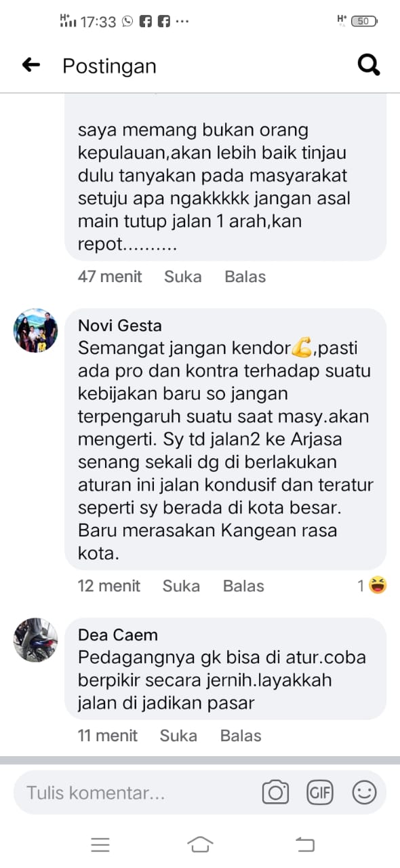Tap Dea Caem's profile picture

click(36, 640)
